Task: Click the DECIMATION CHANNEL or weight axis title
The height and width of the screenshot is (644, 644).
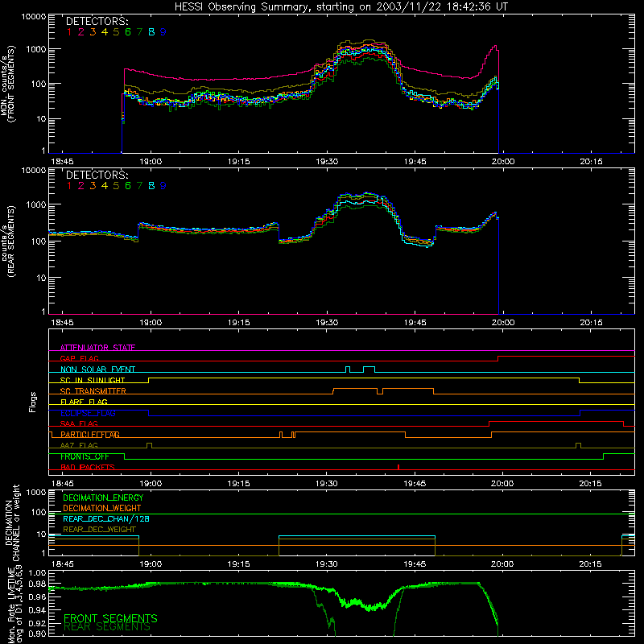Action: coord(12,522)
